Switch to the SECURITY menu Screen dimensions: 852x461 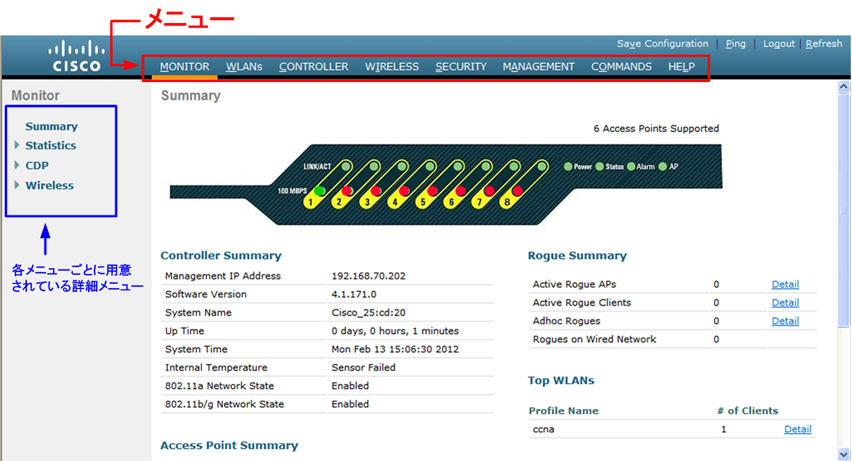(x=461, y=67)
